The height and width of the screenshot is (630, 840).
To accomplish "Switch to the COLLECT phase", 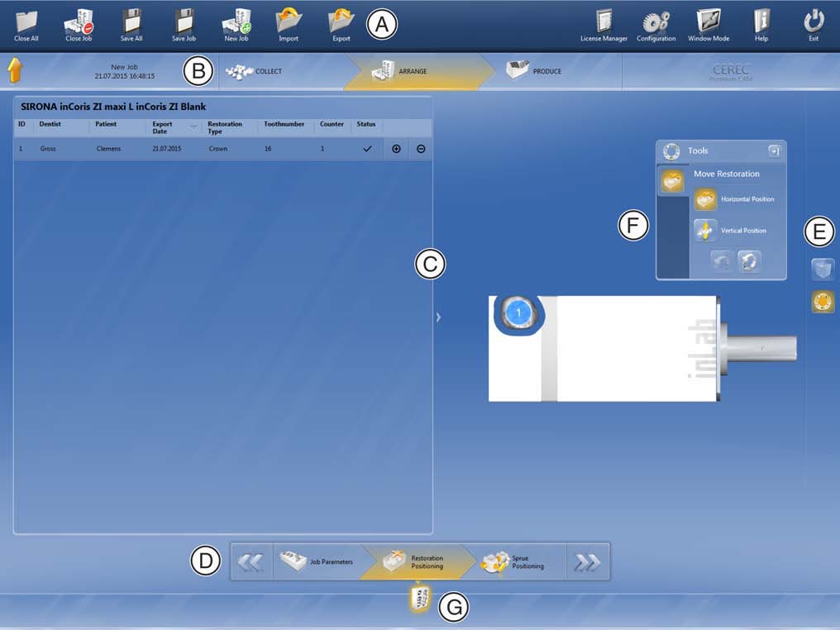I will click(254, 71).
